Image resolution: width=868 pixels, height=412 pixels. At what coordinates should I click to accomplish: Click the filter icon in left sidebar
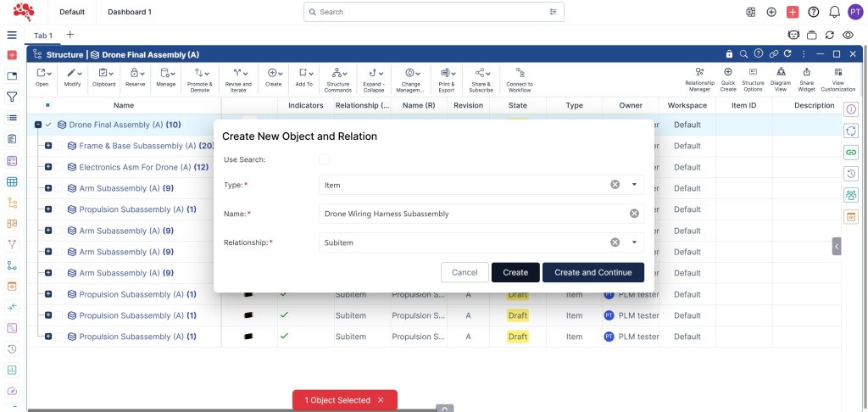[x=12, y=97]
